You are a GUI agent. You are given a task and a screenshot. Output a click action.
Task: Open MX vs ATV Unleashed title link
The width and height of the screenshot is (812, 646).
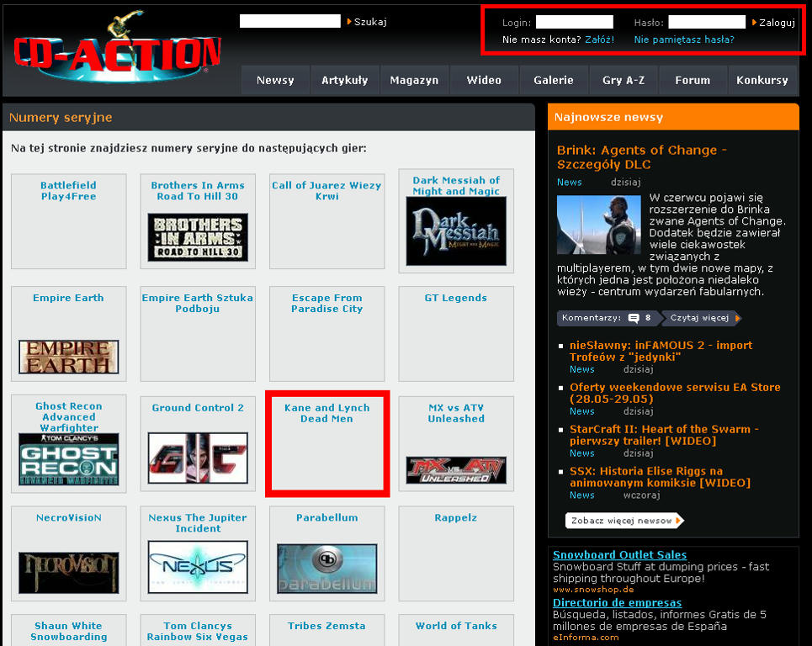(x=456, y=413)
